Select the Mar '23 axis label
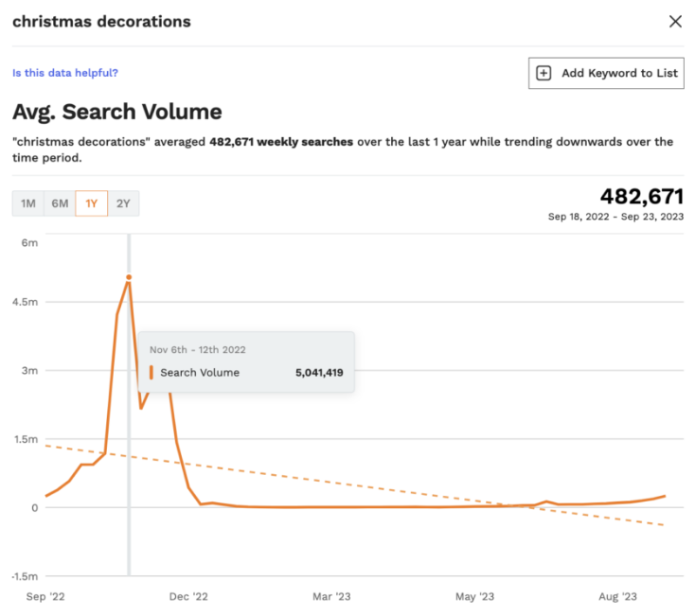Image resolution: width=695 pixels, height=616 pixels. coord(331,596)
